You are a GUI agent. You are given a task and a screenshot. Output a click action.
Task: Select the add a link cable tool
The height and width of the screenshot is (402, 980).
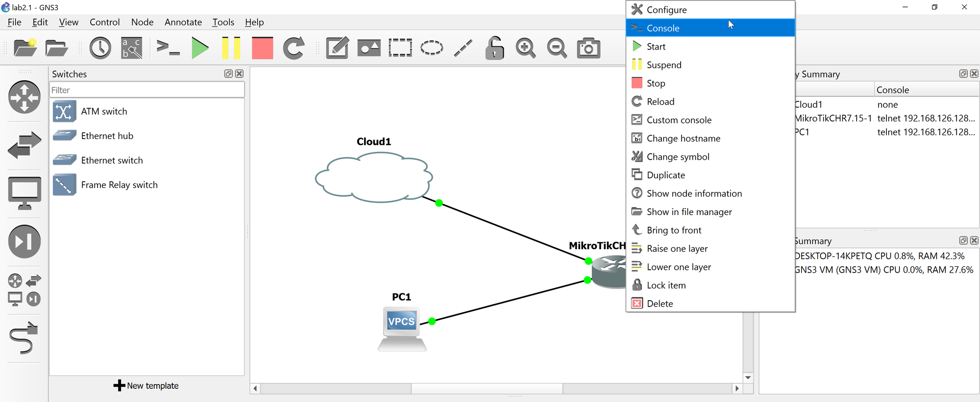coord(24,337)
